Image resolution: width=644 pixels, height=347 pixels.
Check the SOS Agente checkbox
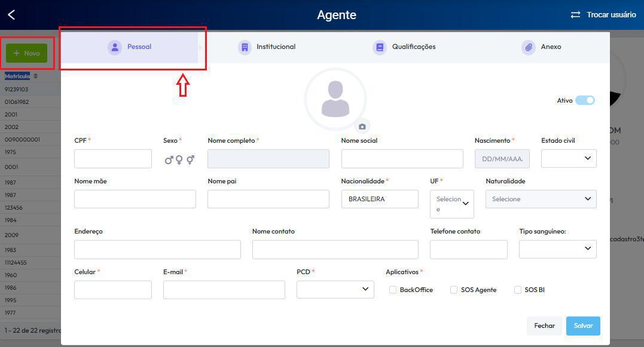pyautogui.click(x=454, y=290)
